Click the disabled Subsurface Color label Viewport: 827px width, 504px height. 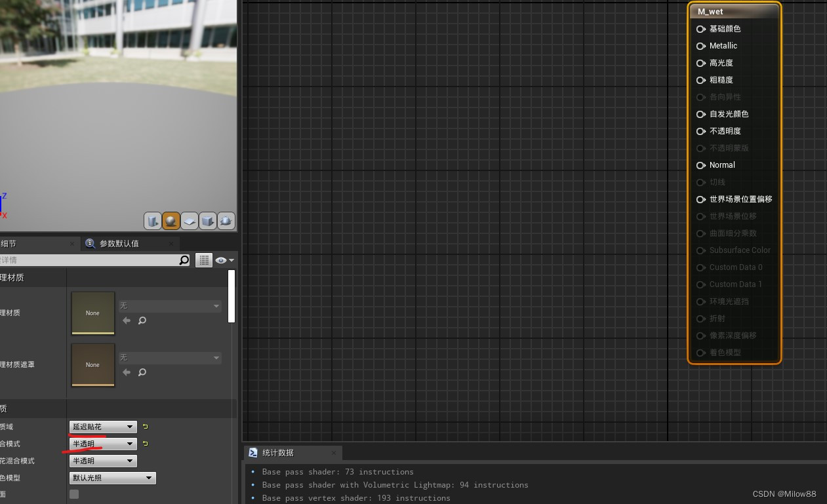[x=740, y=250]
